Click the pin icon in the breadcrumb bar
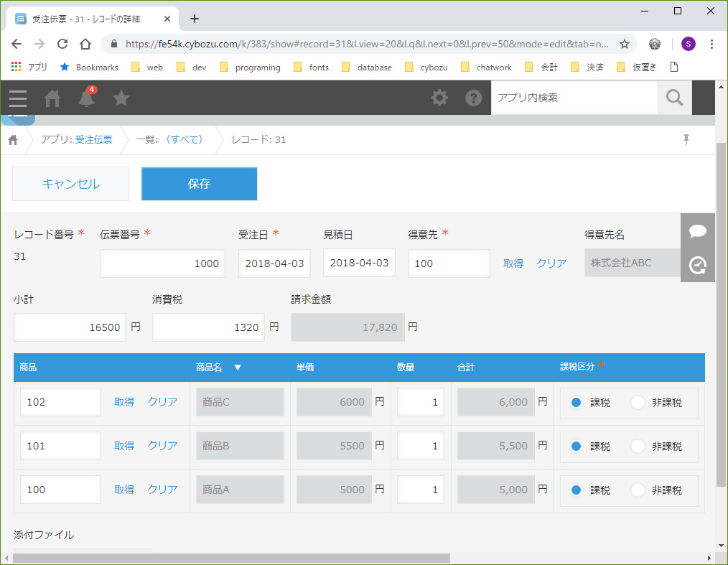Screen dimensions: 728x565 click(x=686, y=139)
